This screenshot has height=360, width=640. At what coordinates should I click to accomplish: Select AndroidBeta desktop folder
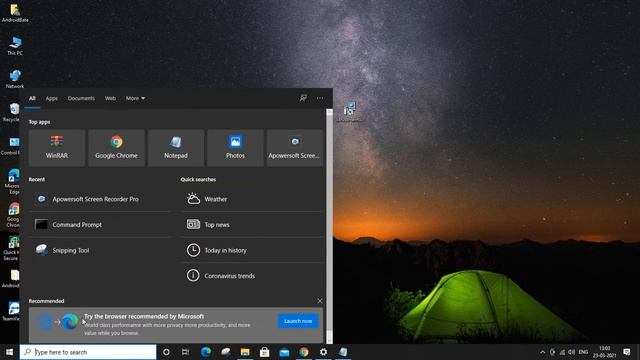tap(15, 12)
